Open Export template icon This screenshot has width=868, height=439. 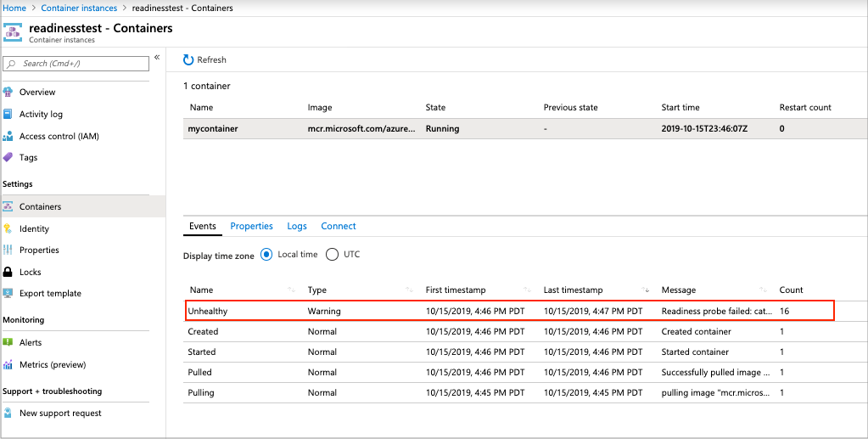(8, 293)
